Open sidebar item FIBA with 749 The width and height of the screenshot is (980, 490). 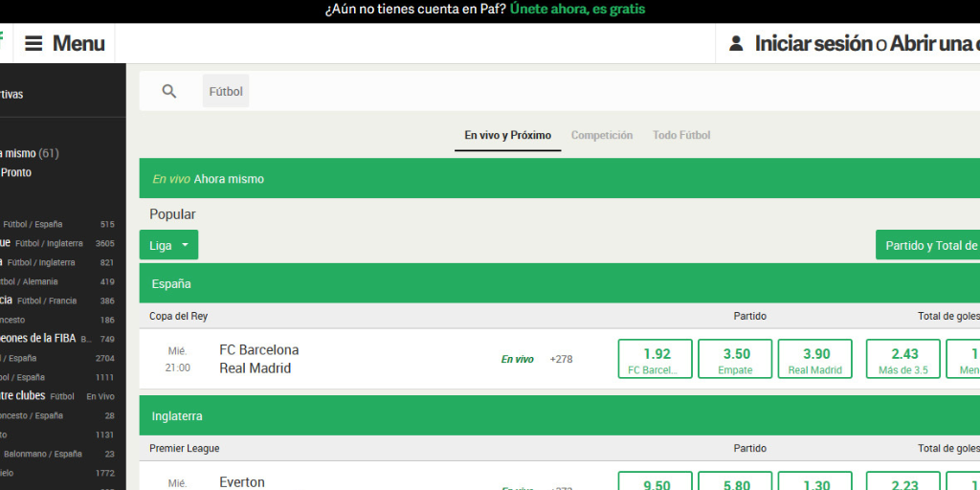tap(57, 339)
